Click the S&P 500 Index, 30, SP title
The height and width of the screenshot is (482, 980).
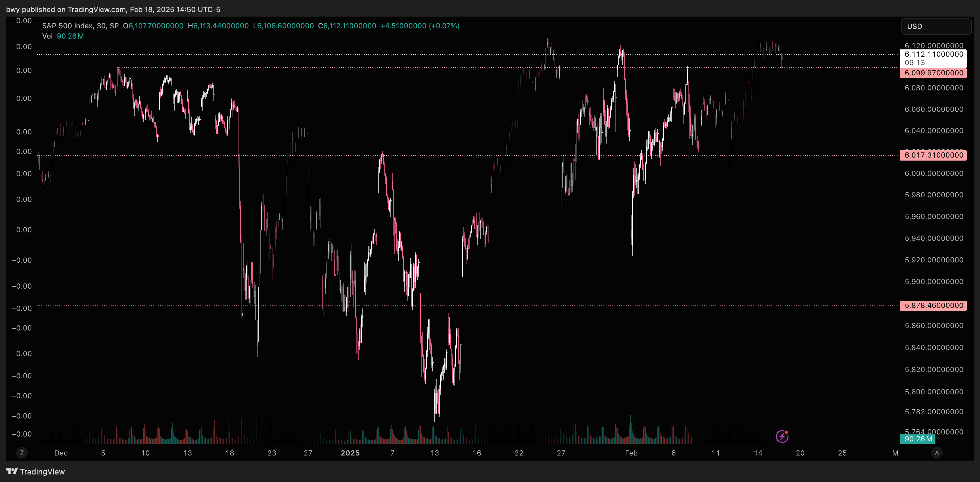(80, 26)
